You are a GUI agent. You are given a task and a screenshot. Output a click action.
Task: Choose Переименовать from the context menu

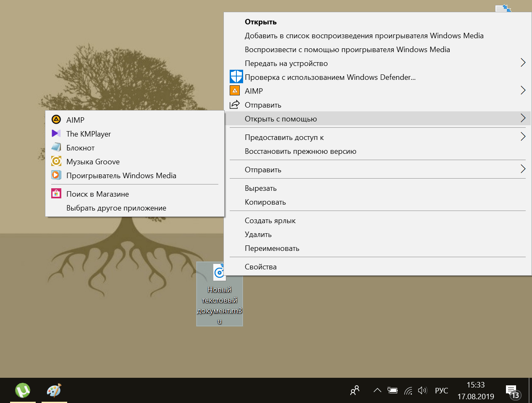[x=272, y=248]
